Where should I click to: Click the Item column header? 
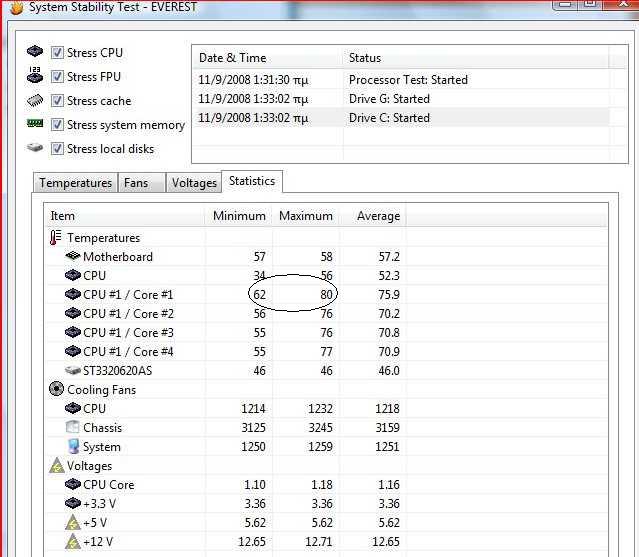[x=124, y=216]
